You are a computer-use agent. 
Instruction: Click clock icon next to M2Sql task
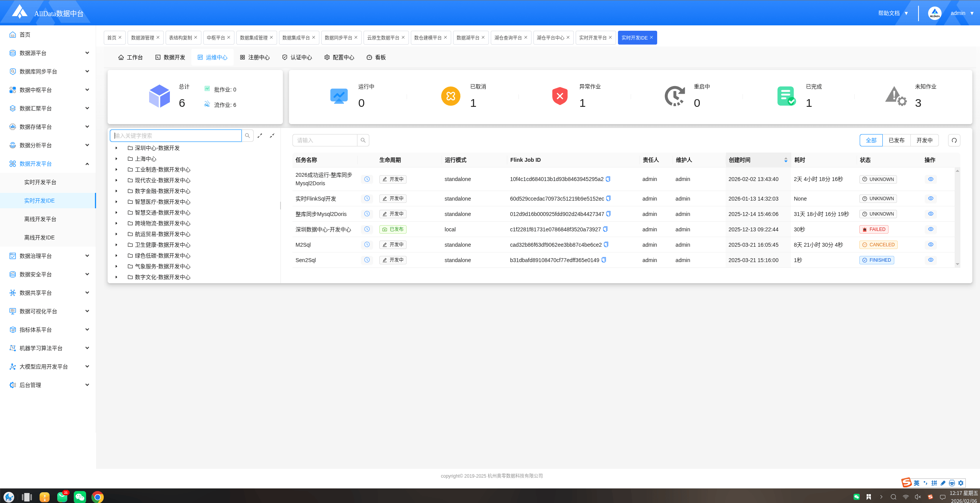[367, 245]
